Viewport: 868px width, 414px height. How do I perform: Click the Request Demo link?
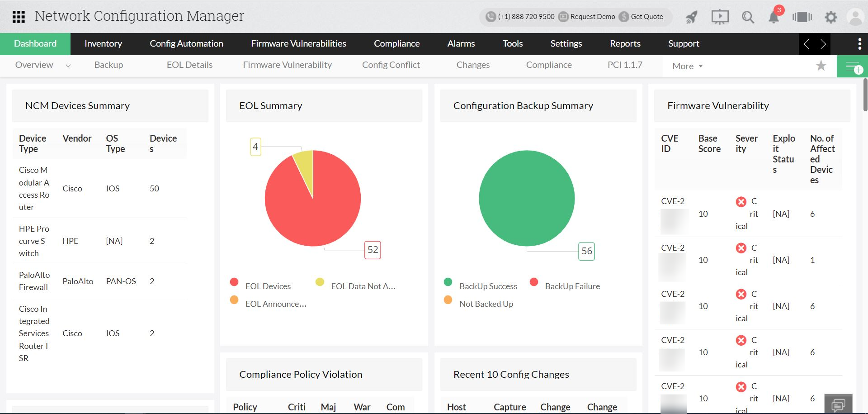[x=592, y=17]
